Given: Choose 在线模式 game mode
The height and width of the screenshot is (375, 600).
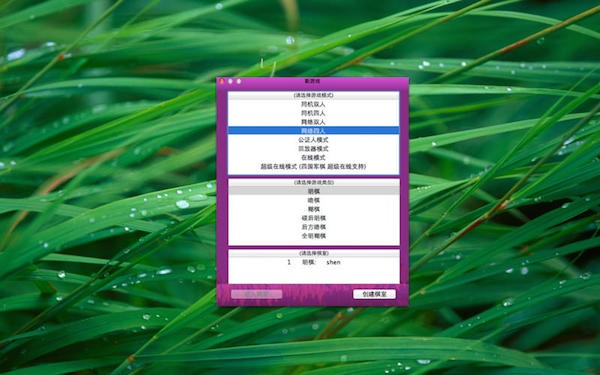Looking at the screenshot, I should [x=313, y=157].
